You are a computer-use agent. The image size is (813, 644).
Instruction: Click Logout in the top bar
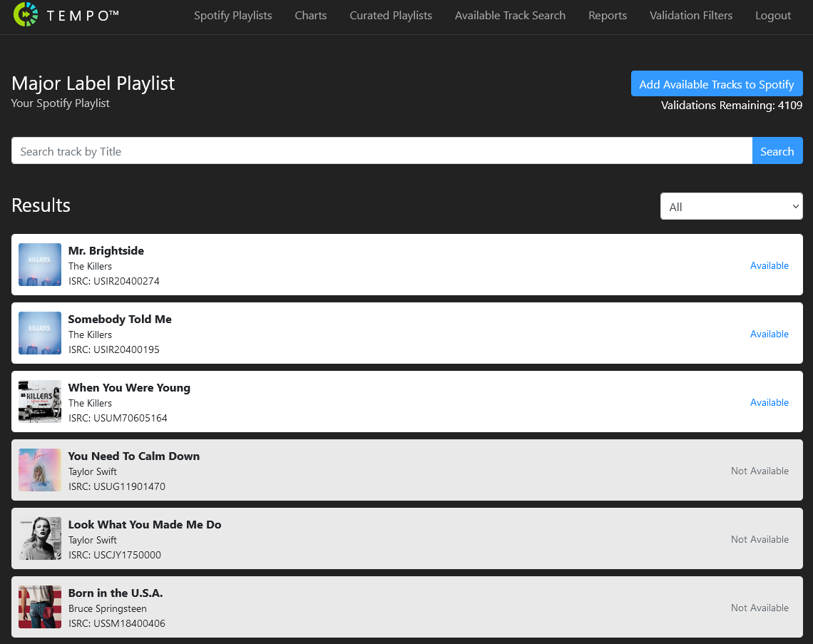click(x=773, y=16)
